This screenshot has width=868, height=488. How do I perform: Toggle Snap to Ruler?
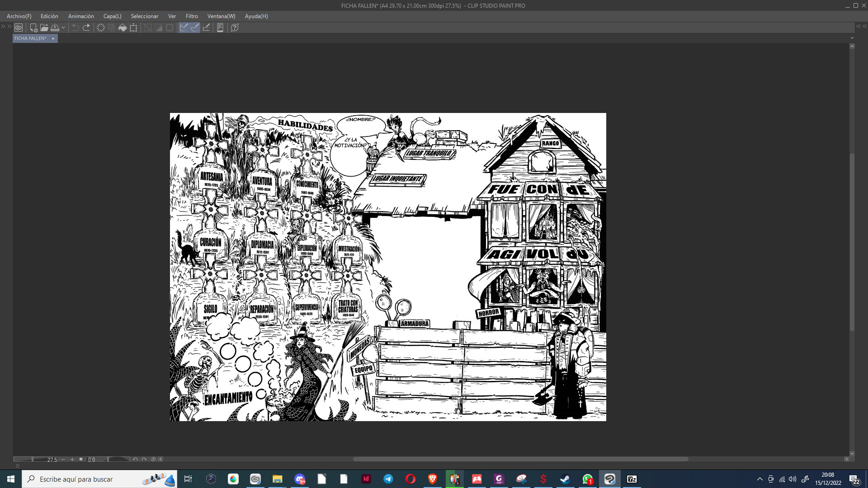tap(184, 28)
